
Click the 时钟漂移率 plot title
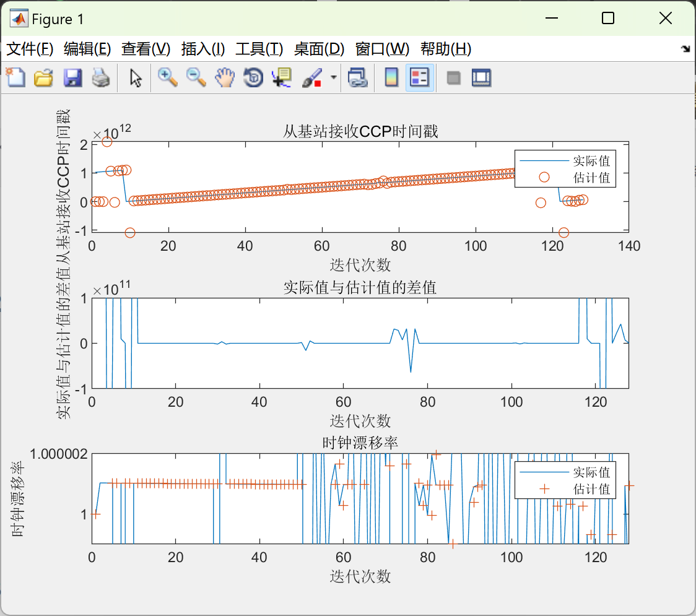[360, 443]
